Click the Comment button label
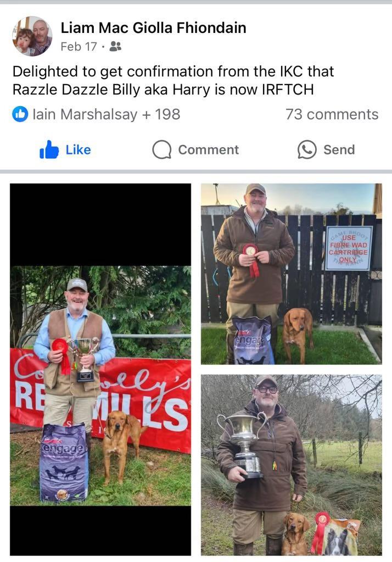This screenshot has height=562, width=392. click(x=209, y=149)
